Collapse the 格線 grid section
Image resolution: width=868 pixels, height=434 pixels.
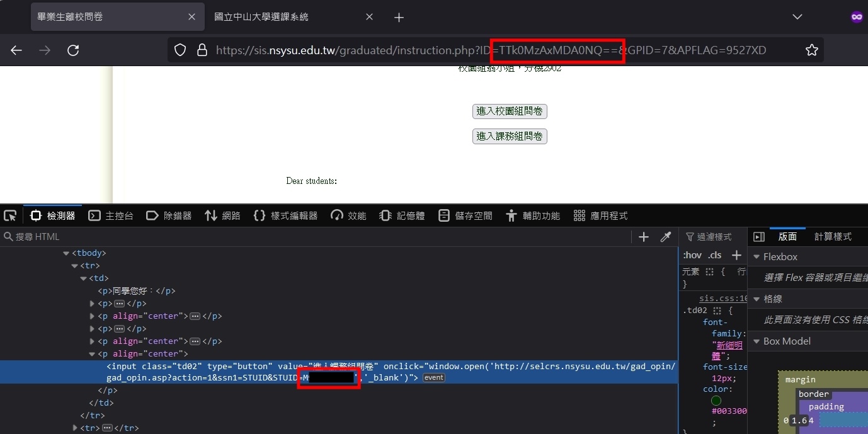[756, 299]
